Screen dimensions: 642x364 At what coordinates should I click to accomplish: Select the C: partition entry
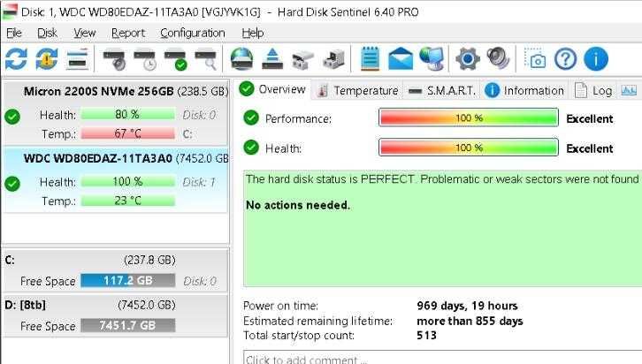click(x=115, y=270)
